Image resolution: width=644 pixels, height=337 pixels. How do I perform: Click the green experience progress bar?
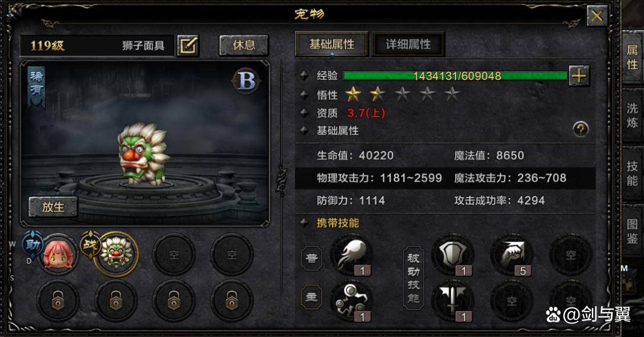point(455,76)
